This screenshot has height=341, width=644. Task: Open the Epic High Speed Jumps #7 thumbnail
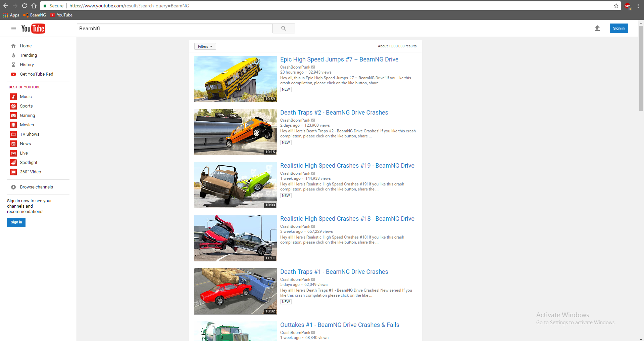click(x=235, y=79)
